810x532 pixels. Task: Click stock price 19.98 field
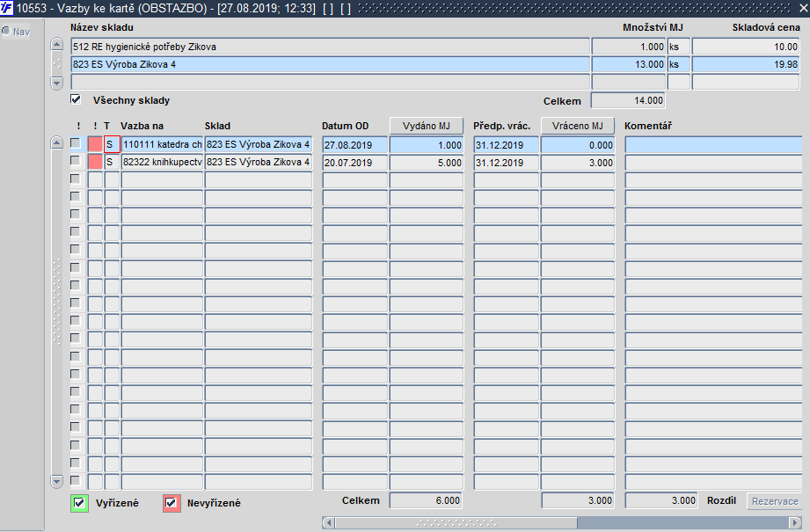point(746,64)
